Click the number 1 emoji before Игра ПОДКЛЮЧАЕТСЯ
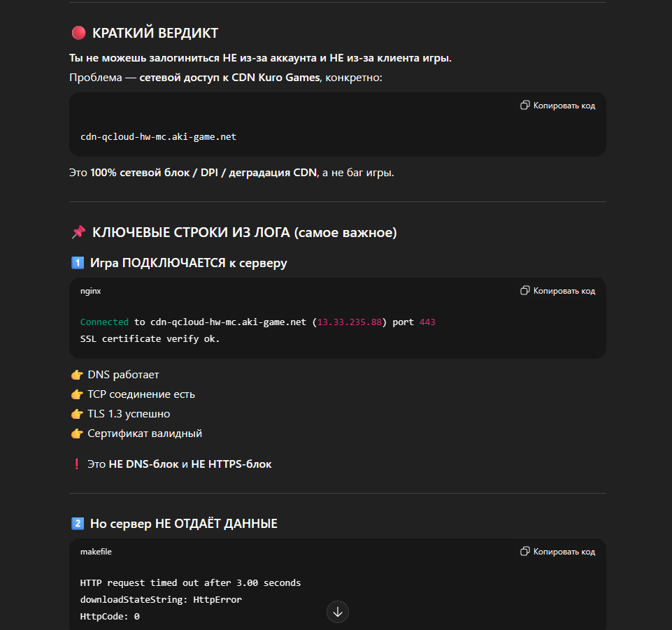This screenshot has width=672, height=630. pos(77,263)
